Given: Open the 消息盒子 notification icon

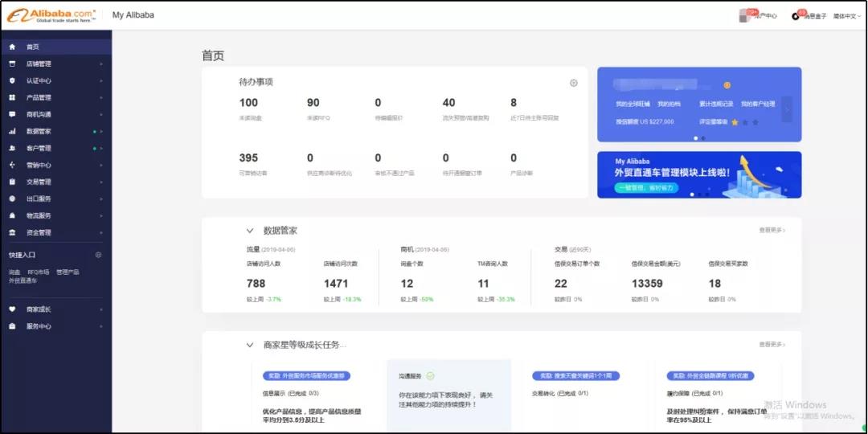Looking at the screenshot, I should click(x=796, y=15).
